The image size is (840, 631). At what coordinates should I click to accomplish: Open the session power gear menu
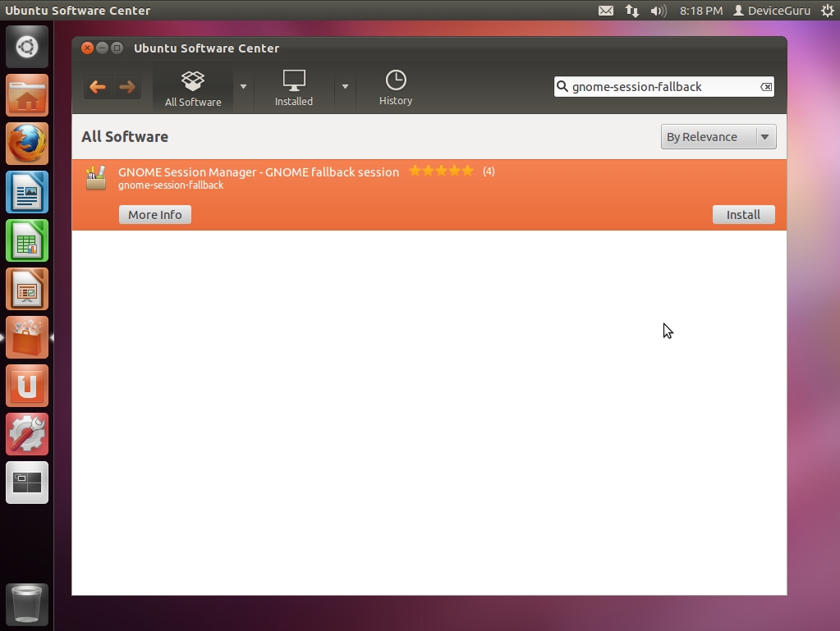point(828,11)
